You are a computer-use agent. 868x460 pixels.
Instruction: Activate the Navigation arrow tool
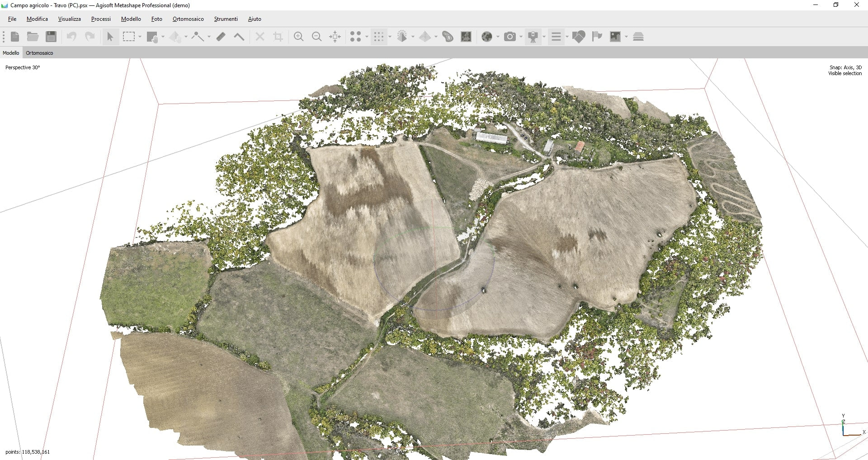pos(110,37)
